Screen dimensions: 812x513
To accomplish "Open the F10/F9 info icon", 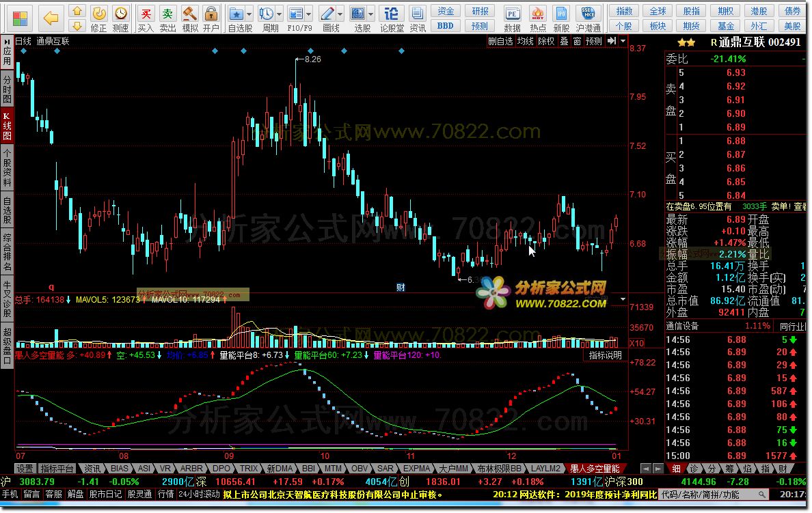I will click(x=296, y=14).
